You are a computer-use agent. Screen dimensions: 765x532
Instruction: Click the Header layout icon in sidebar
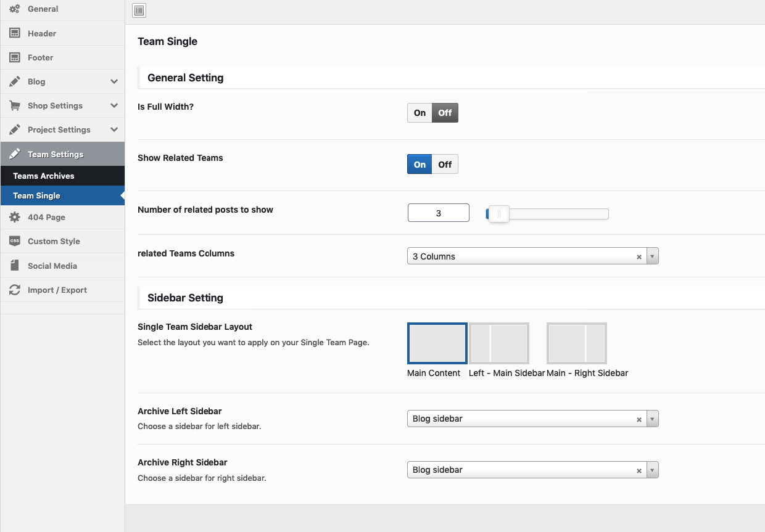15,33
